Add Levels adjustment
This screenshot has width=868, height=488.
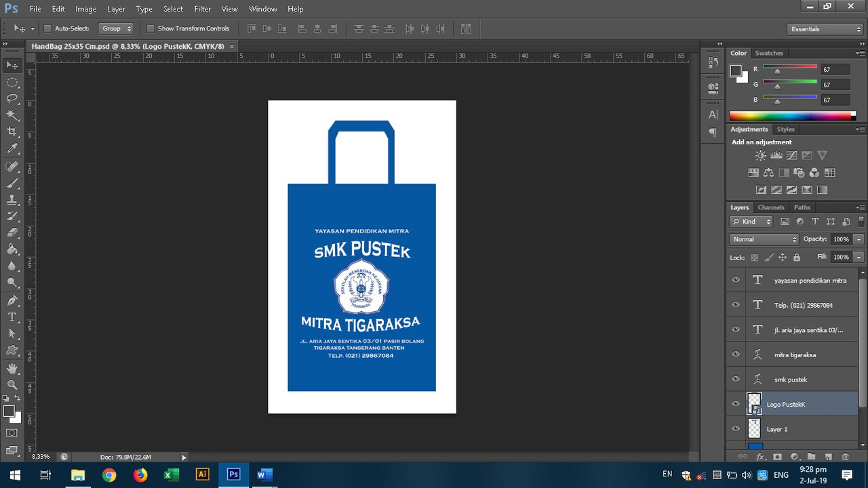point(776,156)
